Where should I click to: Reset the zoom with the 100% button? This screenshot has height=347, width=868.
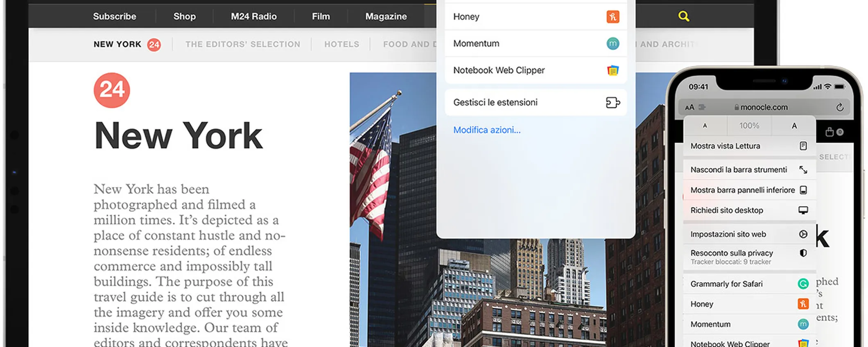[749, 126]
